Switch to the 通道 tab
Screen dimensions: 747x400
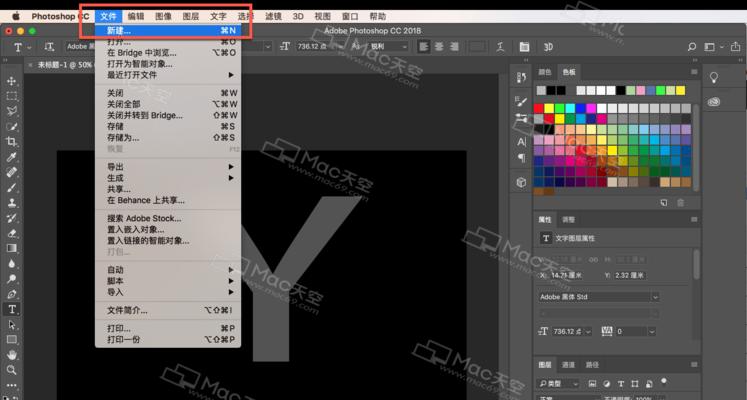click(x=568, y=365)
